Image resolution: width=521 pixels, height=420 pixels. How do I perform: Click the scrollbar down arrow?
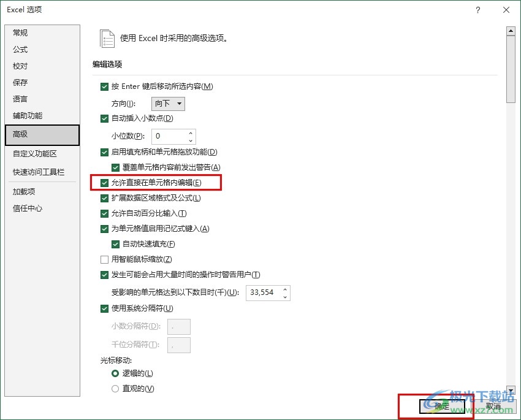(510, 391)
